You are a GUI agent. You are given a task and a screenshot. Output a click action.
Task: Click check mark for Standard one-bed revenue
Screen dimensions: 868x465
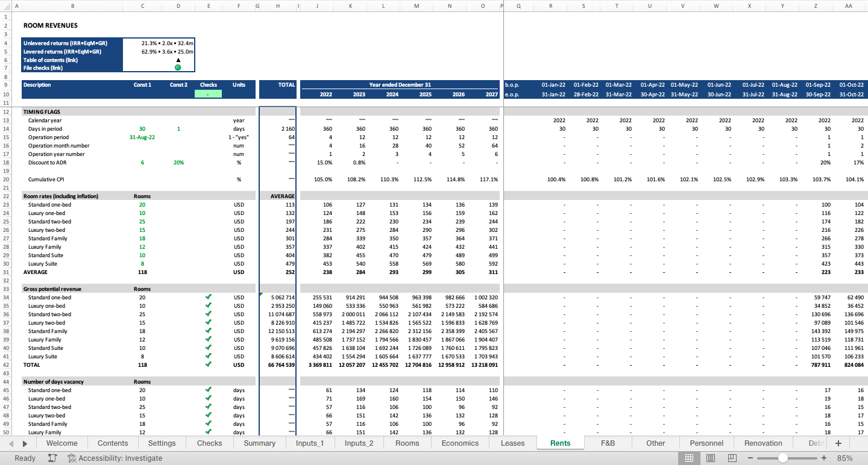209,298
